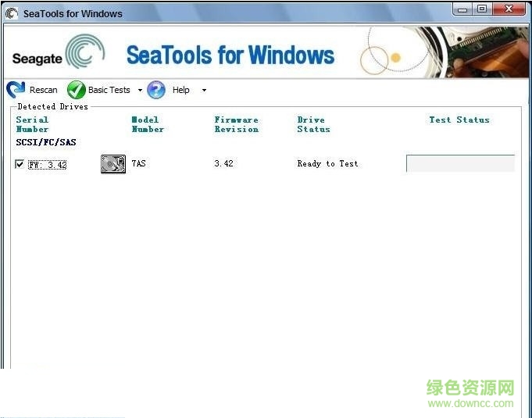Close the SeaTools for Windows window

coord(509,9)
